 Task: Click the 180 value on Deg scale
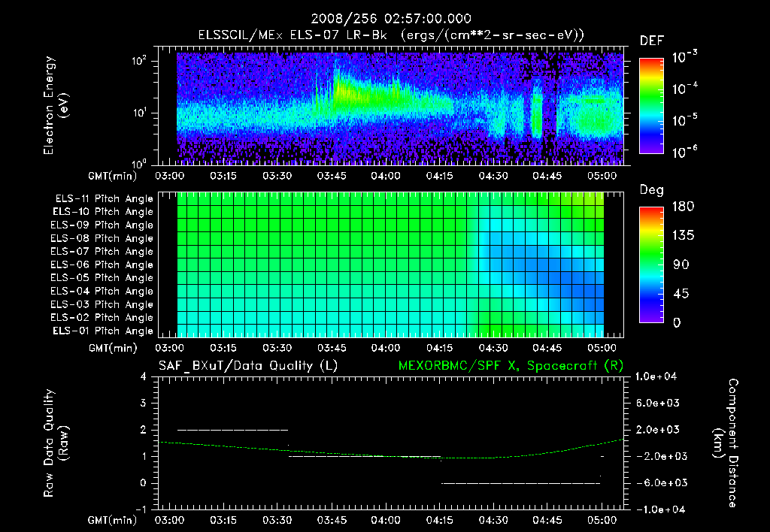click(684, 206)
